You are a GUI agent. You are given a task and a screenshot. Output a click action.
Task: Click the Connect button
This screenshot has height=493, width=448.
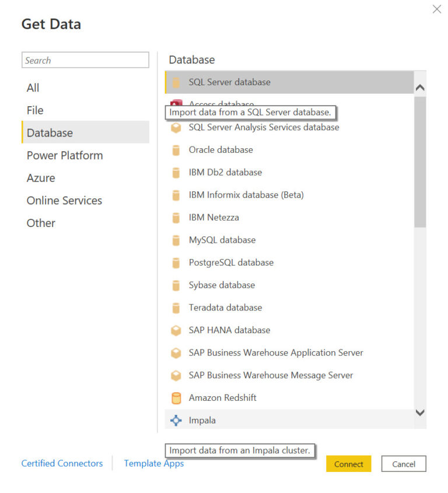pyautogui.click(x=348, y=464)
